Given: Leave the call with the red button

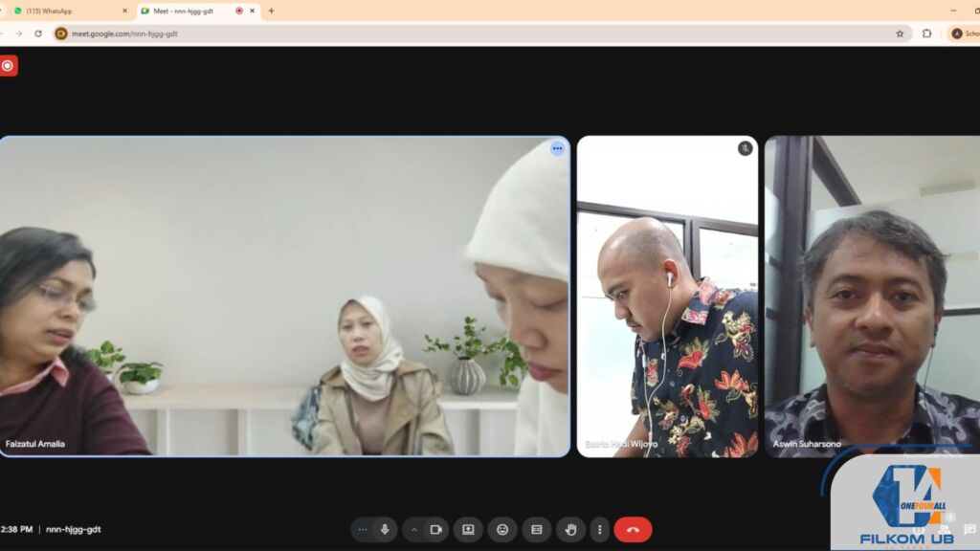Looking at the screenshot, I should (x=632, y=529).
